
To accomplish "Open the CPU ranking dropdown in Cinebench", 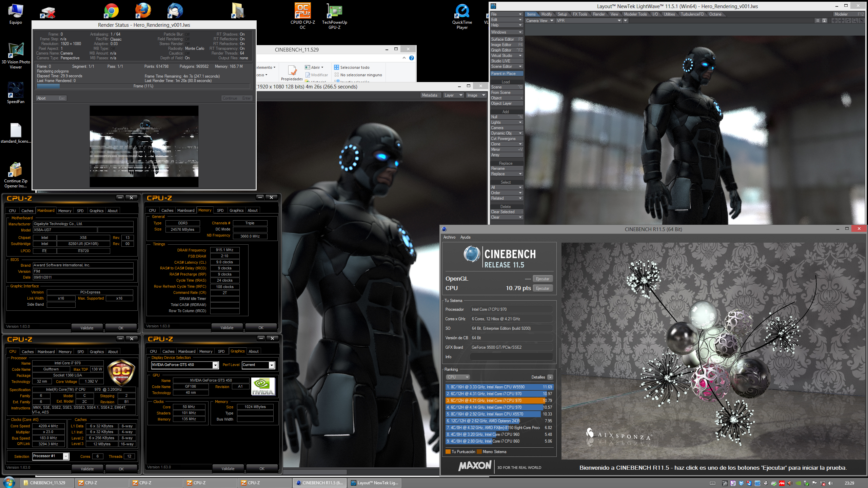I will [458, 377].
